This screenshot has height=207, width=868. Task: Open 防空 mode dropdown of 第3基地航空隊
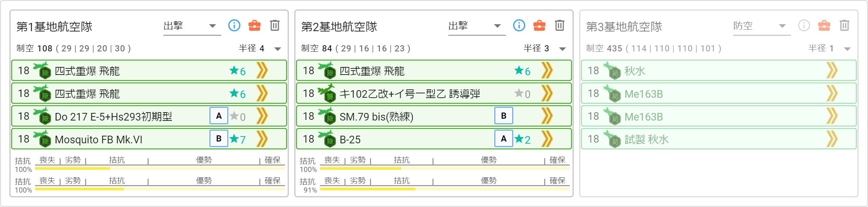(x=762, y=26)
